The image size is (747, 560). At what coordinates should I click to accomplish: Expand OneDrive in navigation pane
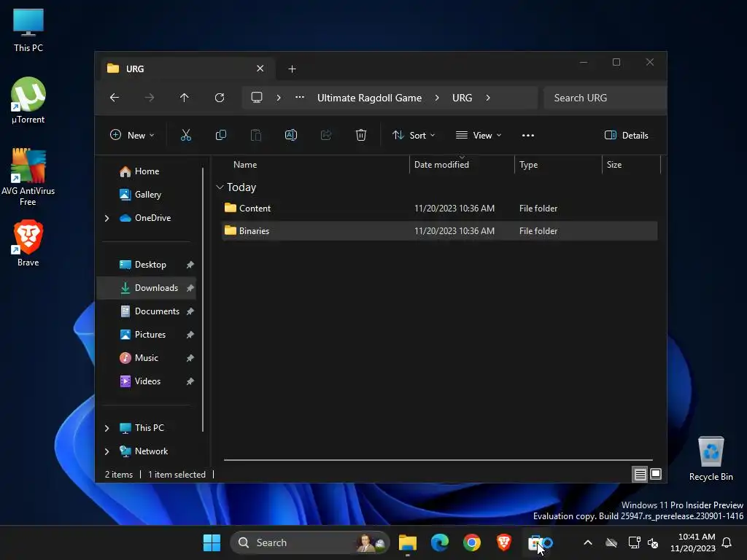point(107,218)
